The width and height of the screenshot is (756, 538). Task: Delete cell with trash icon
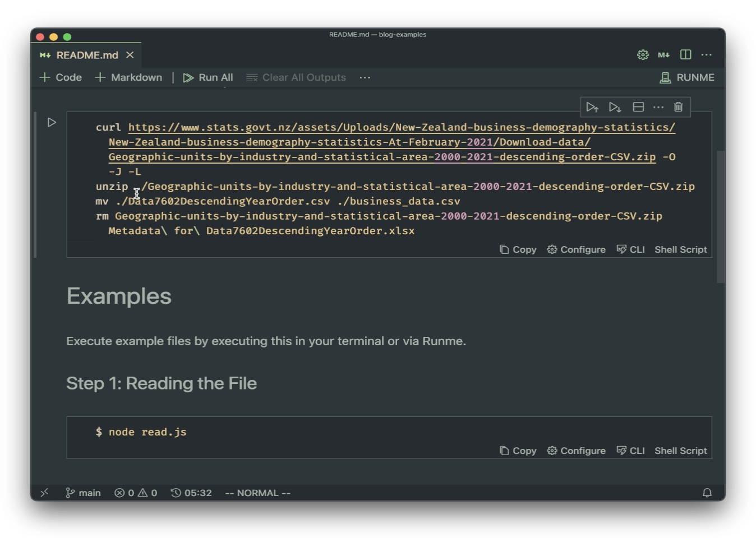[x=678, y=107]
